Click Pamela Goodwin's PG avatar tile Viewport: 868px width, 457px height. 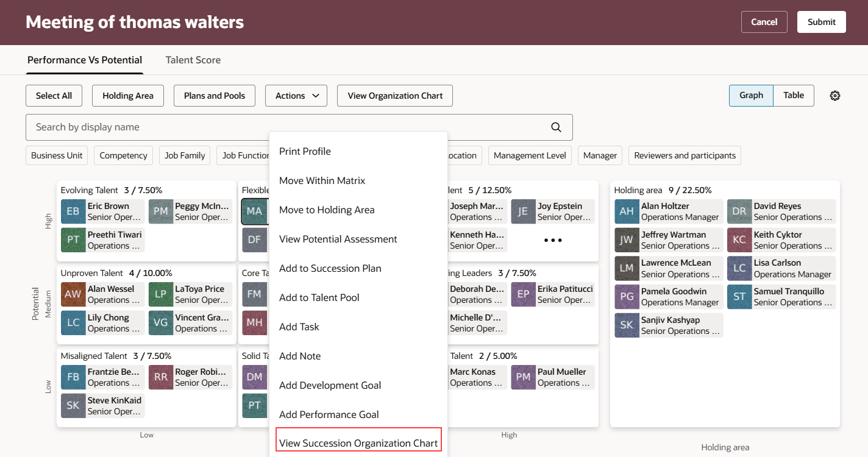click(x=627, y=297)
